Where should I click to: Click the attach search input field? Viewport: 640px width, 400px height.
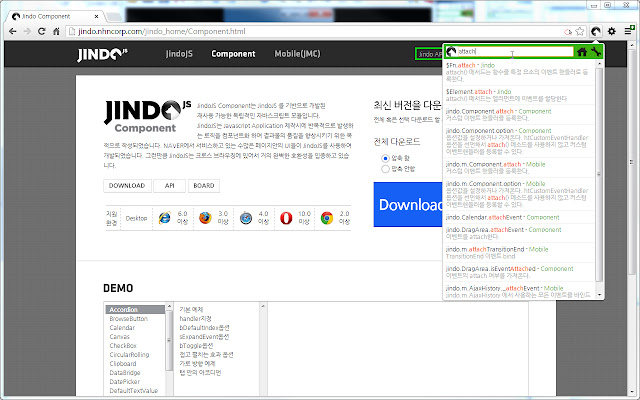coord(515,51)
